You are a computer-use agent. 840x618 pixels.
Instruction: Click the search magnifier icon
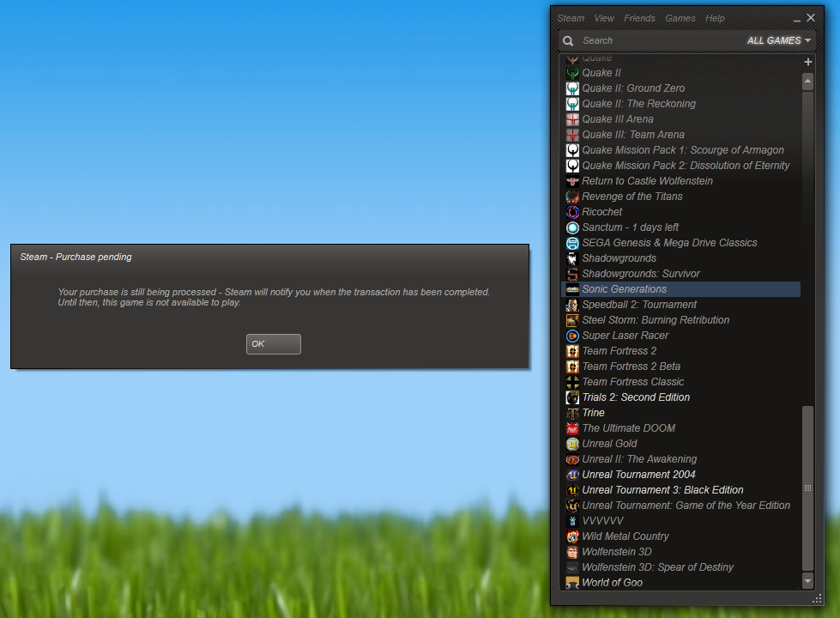[x=568, y=40]
